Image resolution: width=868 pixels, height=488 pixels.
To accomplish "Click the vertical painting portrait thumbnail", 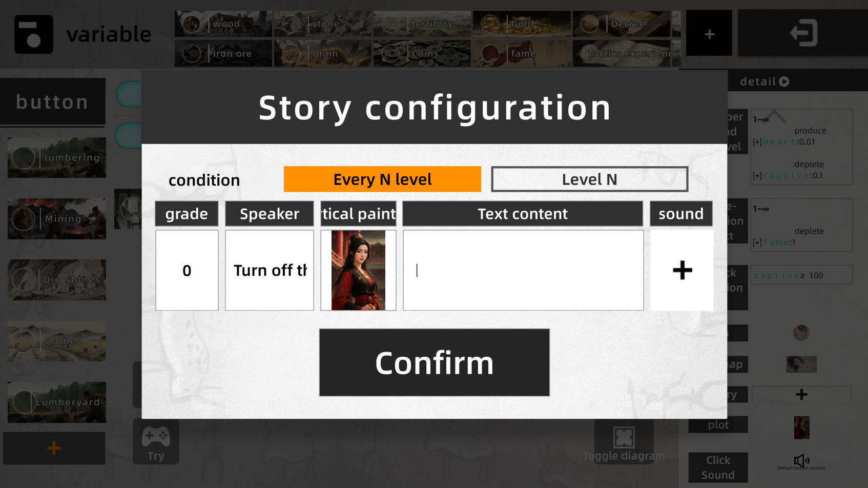I will point(358,270).
